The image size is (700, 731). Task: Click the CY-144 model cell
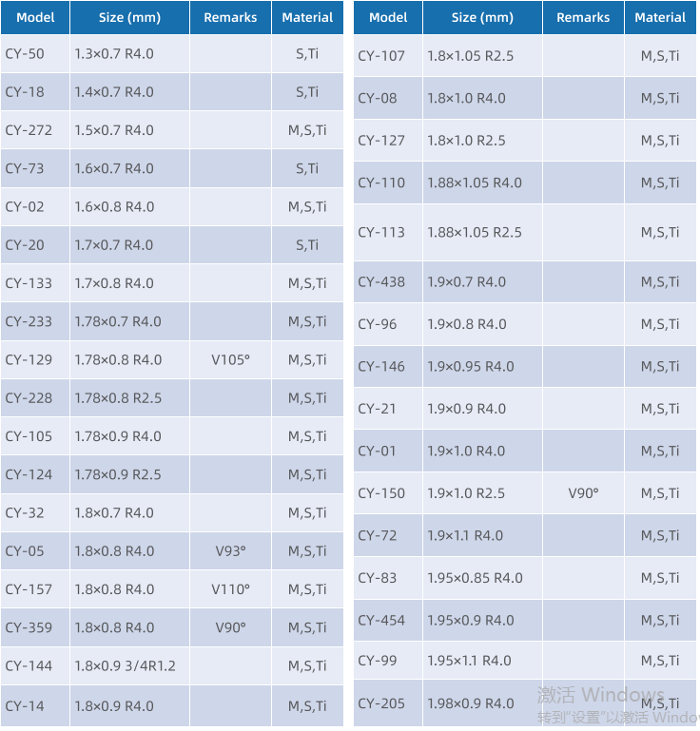tap(29, 665)
